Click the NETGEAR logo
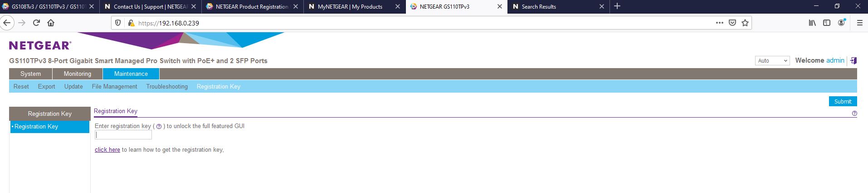 40,45
